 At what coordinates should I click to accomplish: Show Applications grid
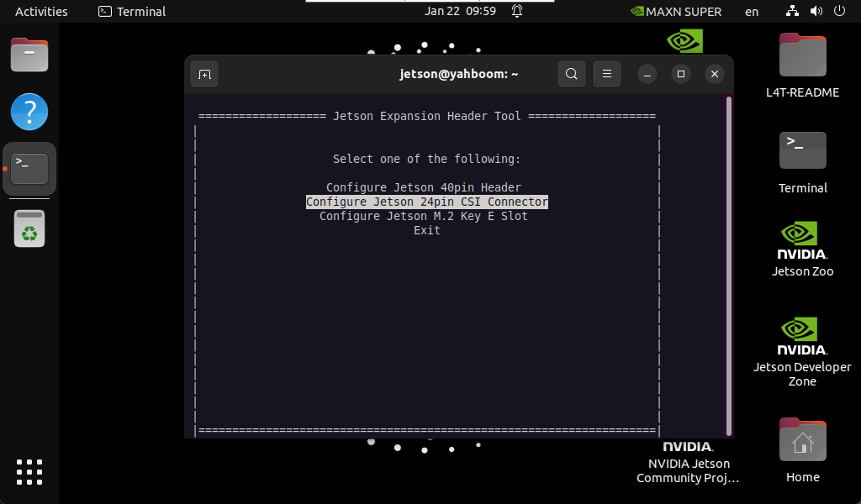[x=29, y=471]
